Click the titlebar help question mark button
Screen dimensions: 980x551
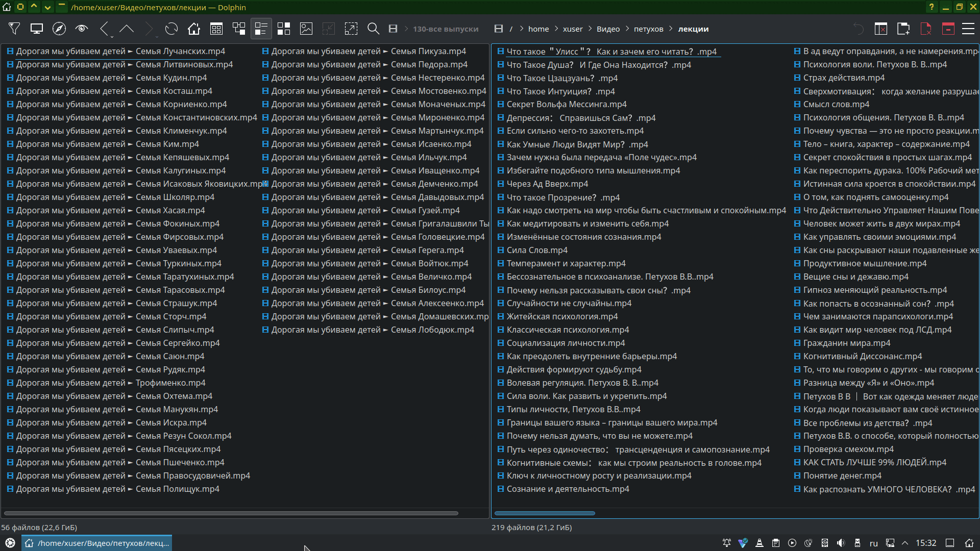pos(932,7)
